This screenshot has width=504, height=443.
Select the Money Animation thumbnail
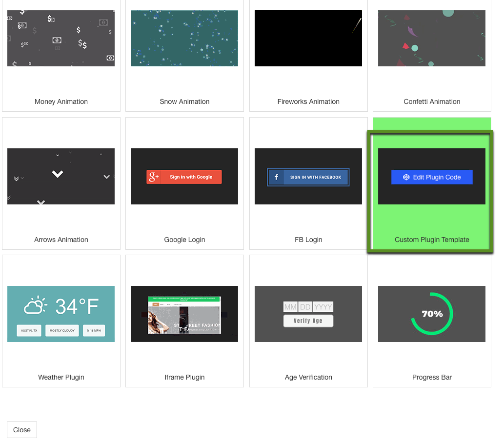(x=61, y=38)
